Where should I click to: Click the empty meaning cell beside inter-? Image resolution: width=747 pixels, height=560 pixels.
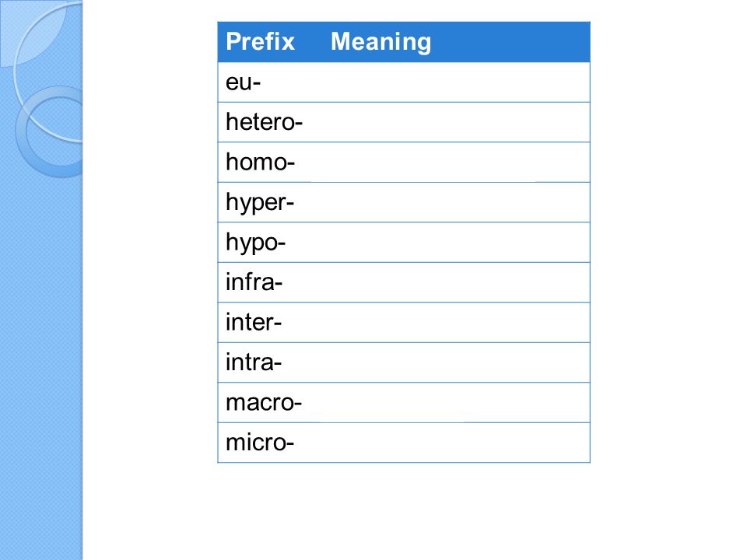point(458,322)
